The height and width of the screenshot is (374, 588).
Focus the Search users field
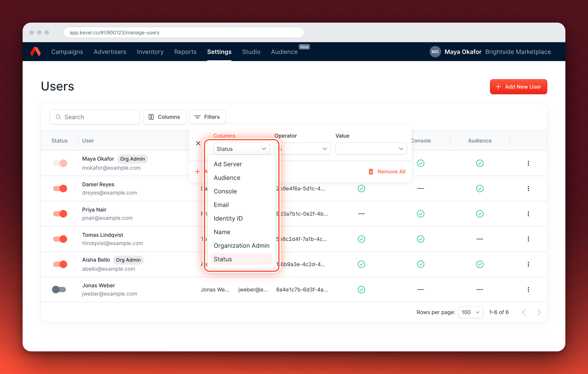coord(95,117)
